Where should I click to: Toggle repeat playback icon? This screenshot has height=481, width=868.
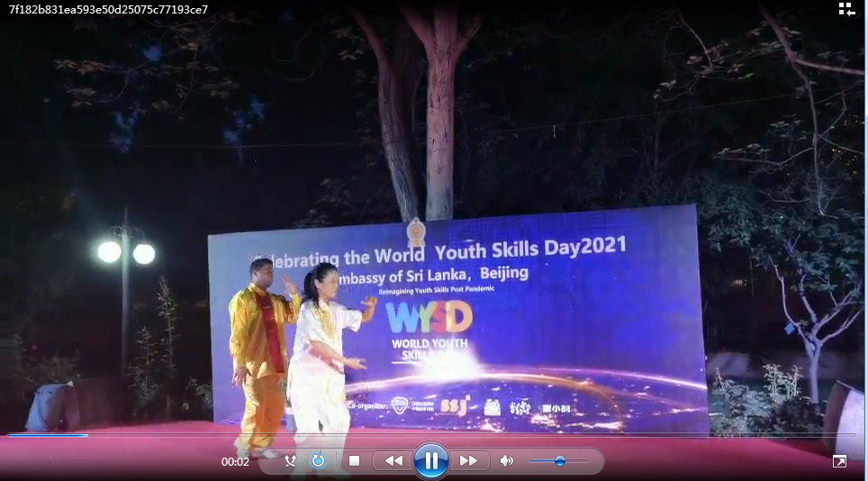tap(318, 460)
